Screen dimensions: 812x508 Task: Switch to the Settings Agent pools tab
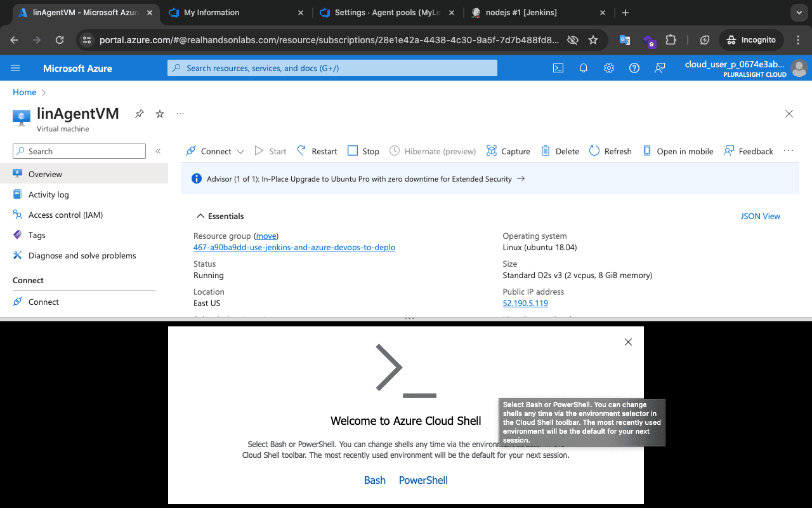tap(386, 13)
